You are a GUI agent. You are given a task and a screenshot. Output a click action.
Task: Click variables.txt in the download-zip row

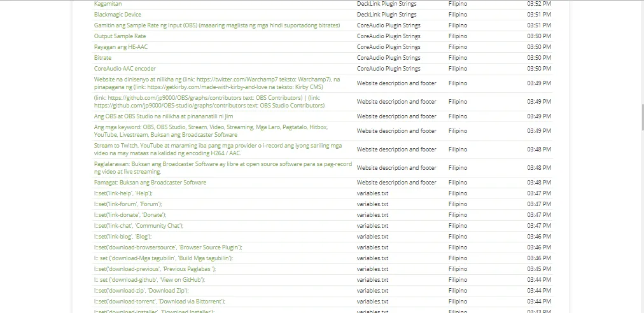372,291
